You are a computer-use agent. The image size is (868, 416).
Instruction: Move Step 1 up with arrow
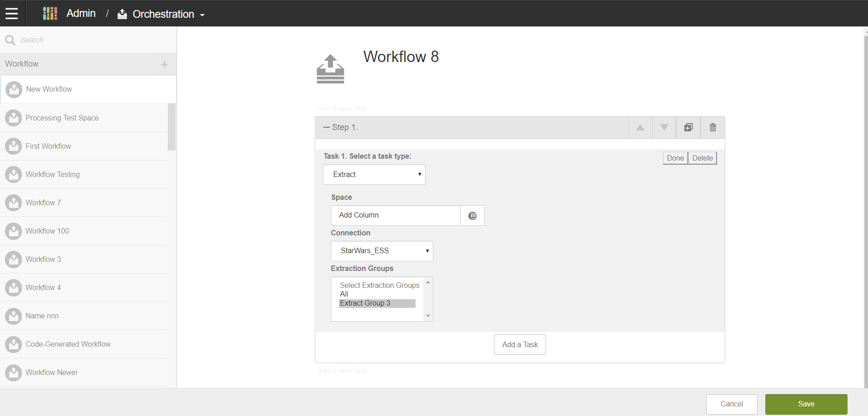pos(640,128)
